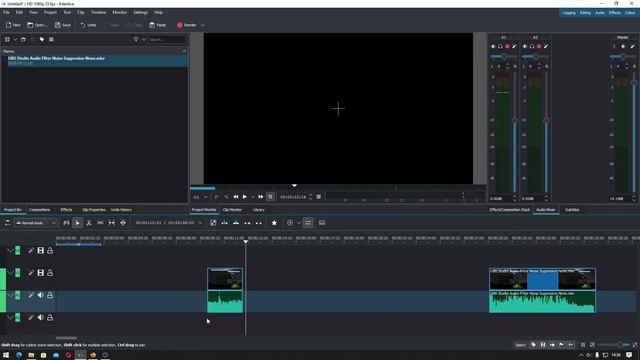640x360 pixels.
Task: Click the track compositing timeline settings icon
Action: pos(7,223)
